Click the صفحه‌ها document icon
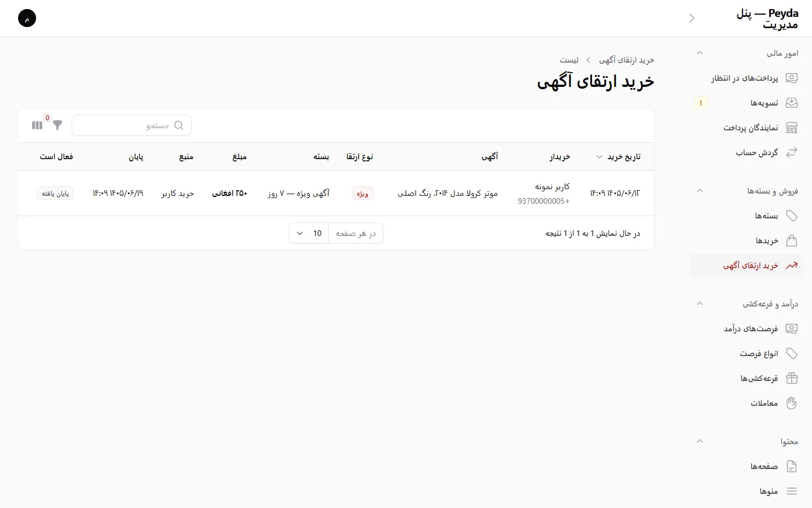This screenshot has height=508, width=812. (x=792, y=466)
